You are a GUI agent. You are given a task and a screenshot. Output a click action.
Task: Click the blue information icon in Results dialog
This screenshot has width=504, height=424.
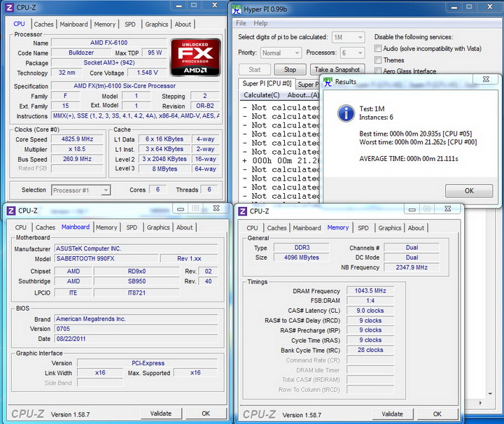point(345,113)
